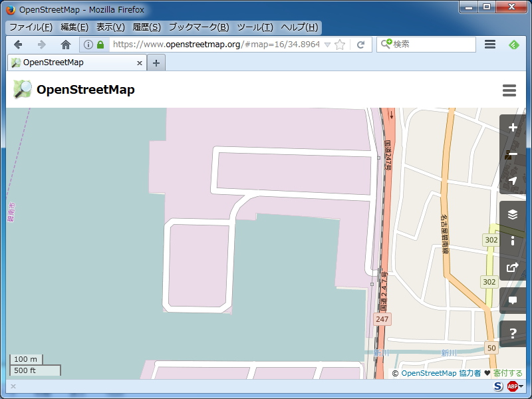Open the 表示(V) menu
This screenshot has height=399, width=532.
(x=110, y=27)
